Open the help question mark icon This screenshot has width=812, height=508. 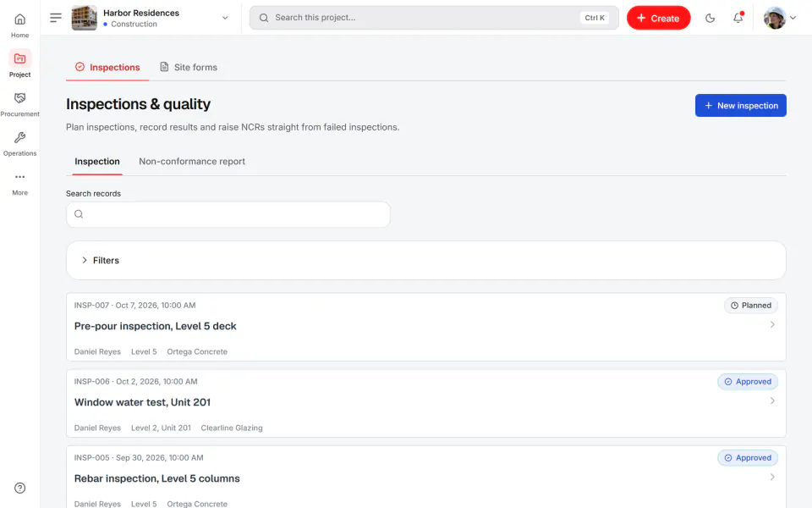pyautogui.click(x=19, y=488)
